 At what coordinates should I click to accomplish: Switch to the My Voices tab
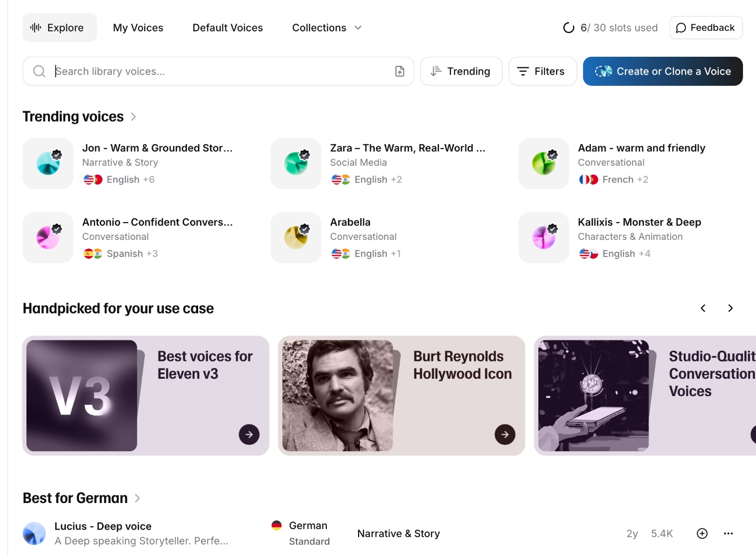pos(138,28)
